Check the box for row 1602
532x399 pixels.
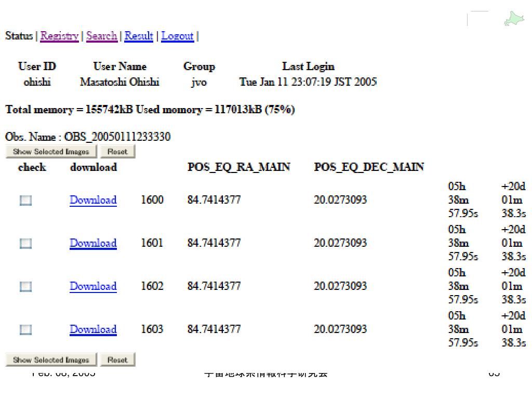coord(25,286)
